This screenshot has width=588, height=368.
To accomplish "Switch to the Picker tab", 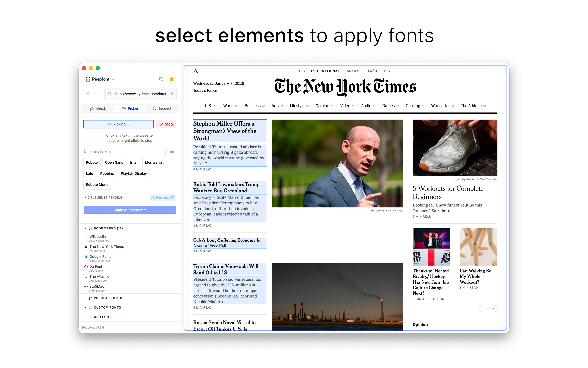I will [130, 108].
